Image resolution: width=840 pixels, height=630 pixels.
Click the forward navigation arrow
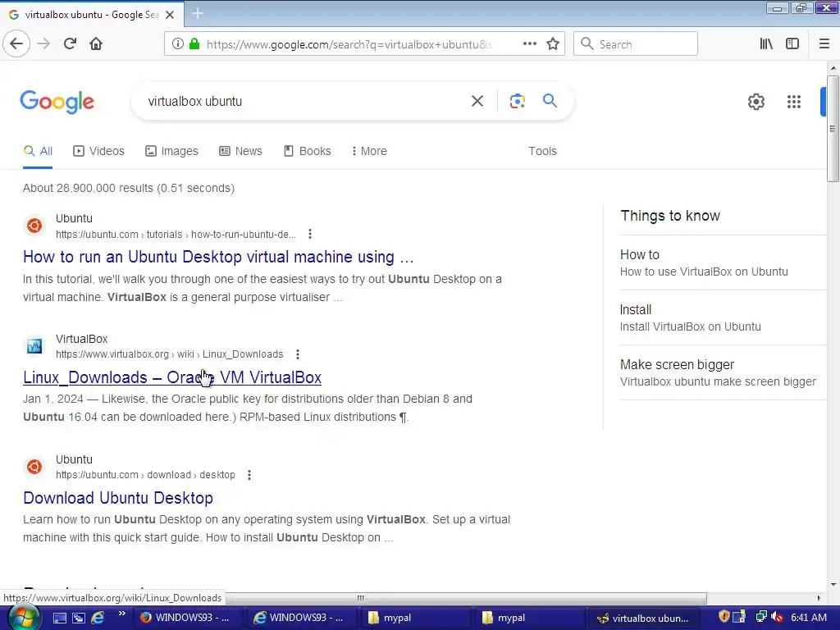coord(43,44)
